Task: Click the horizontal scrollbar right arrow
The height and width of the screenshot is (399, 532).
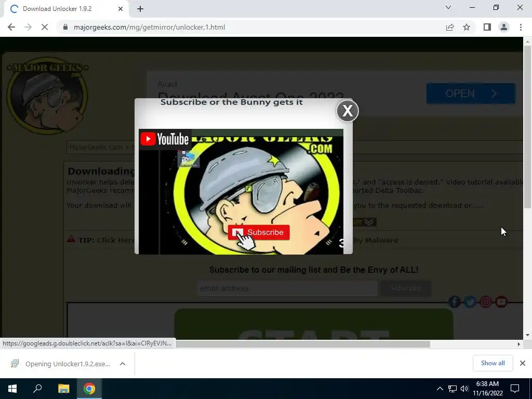Action: [x=518, y=344]
